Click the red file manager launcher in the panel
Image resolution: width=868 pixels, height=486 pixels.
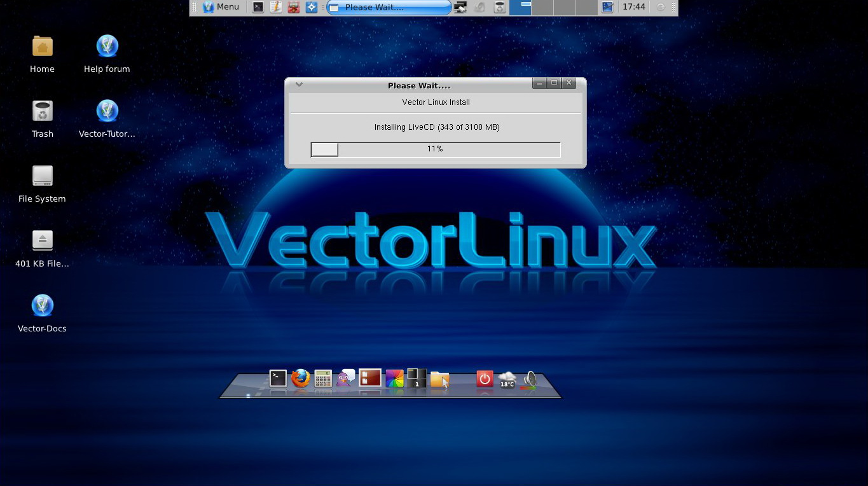(293, 7)
